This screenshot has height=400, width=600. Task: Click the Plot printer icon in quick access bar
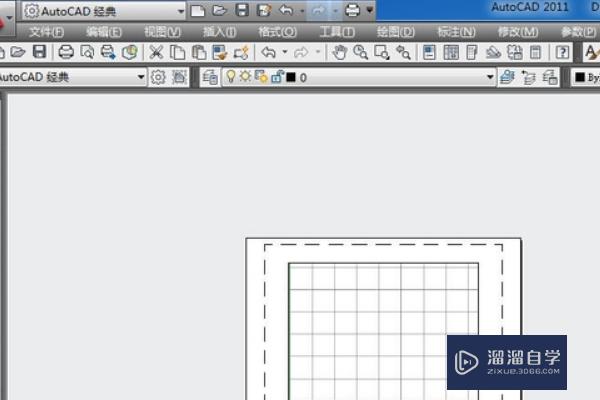point(352,10)
